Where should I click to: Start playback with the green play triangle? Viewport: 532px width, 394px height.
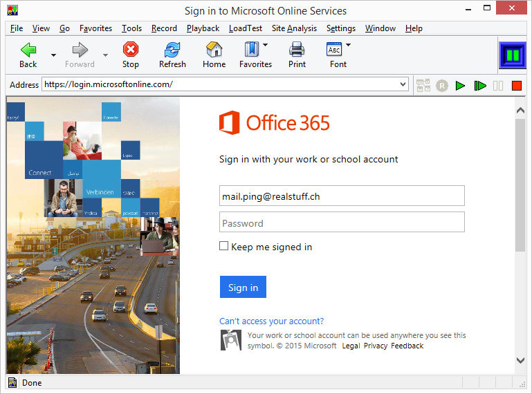click(460, 86)
